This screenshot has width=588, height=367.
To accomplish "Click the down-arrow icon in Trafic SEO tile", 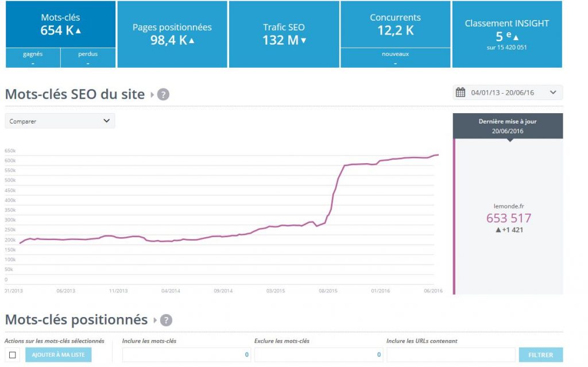I will tap(303, 40).
